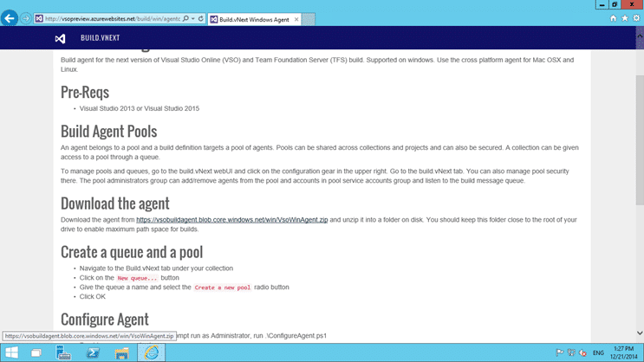Click the 'Build Agent Pools' heading

coord(109,132)
